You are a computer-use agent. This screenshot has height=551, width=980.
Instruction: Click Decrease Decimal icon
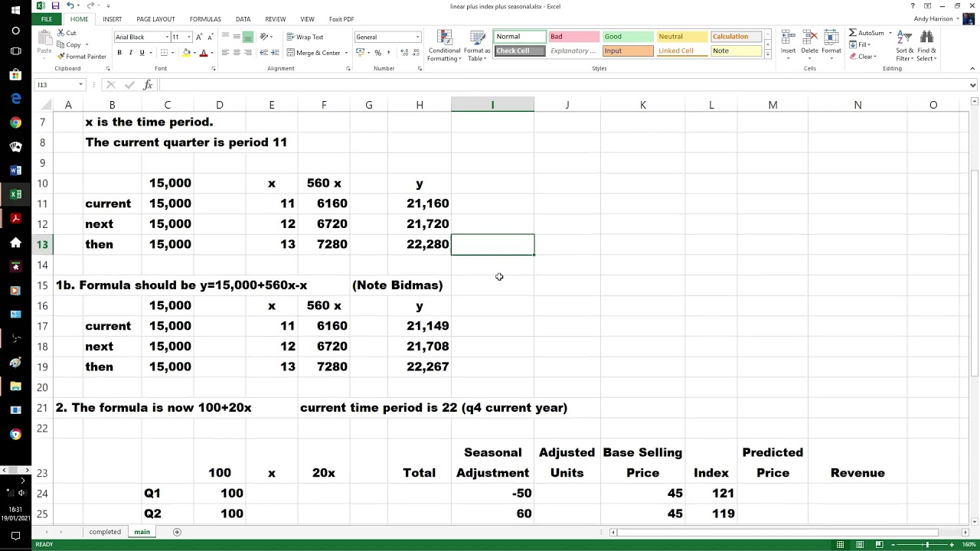(x=415, y=53)
